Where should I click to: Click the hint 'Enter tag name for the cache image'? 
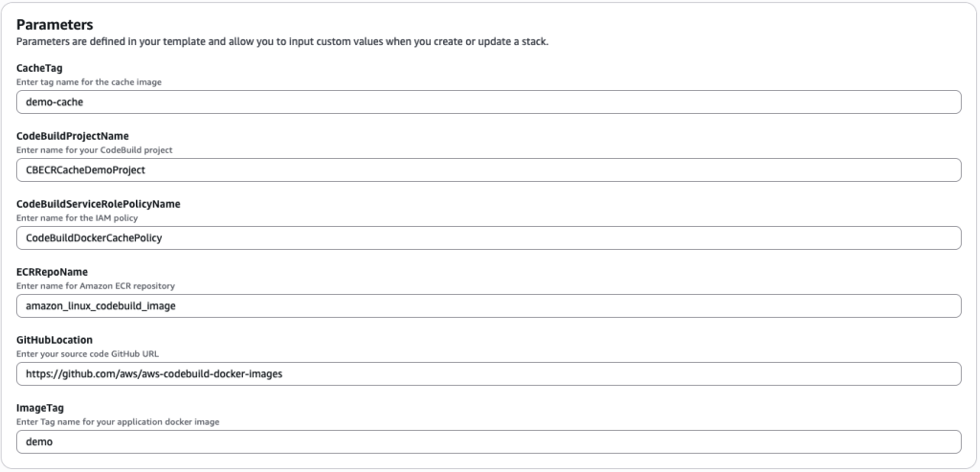click(89, 82)
